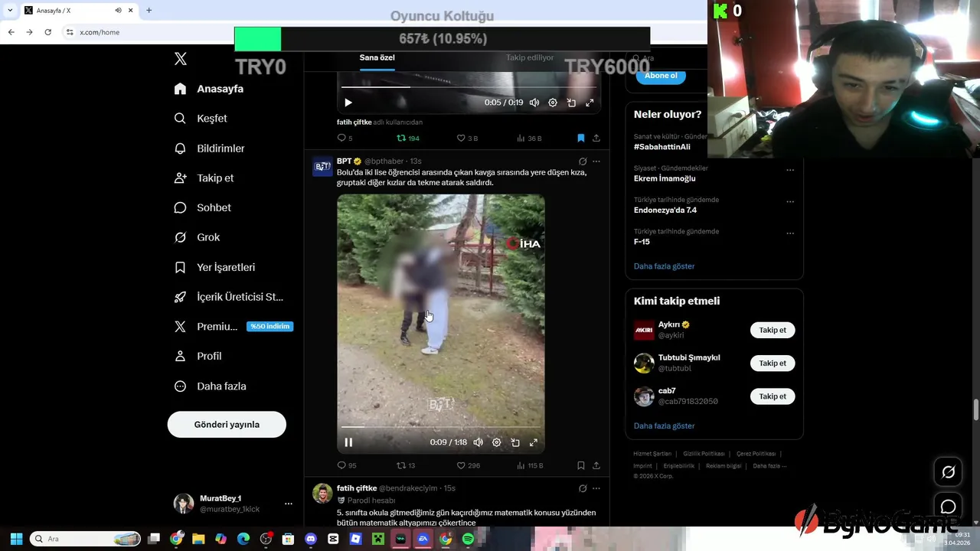Reload the page in the browser
Viewport: 980px width, 551px height.
(x=47, y=32)
